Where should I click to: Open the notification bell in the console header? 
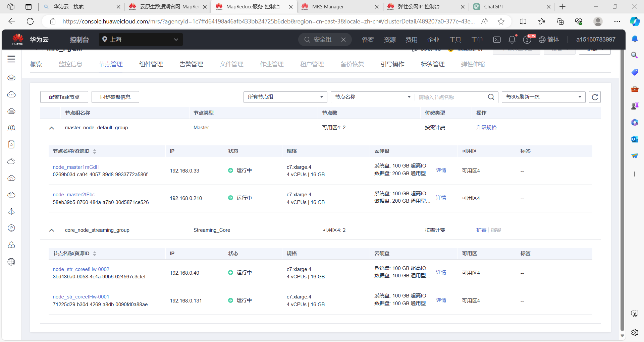pos(512,40)
